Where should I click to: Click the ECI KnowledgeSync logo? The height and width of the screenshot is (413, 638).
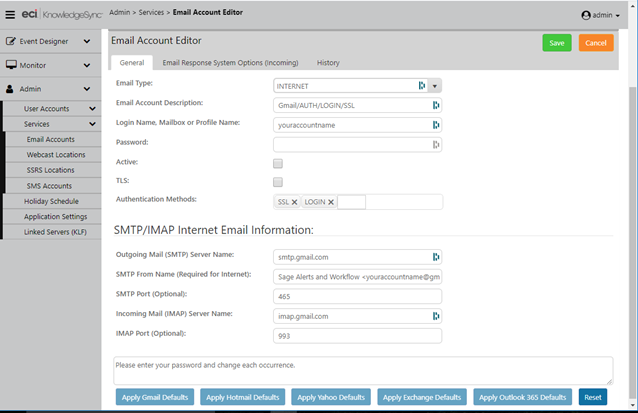pos(61,15)
